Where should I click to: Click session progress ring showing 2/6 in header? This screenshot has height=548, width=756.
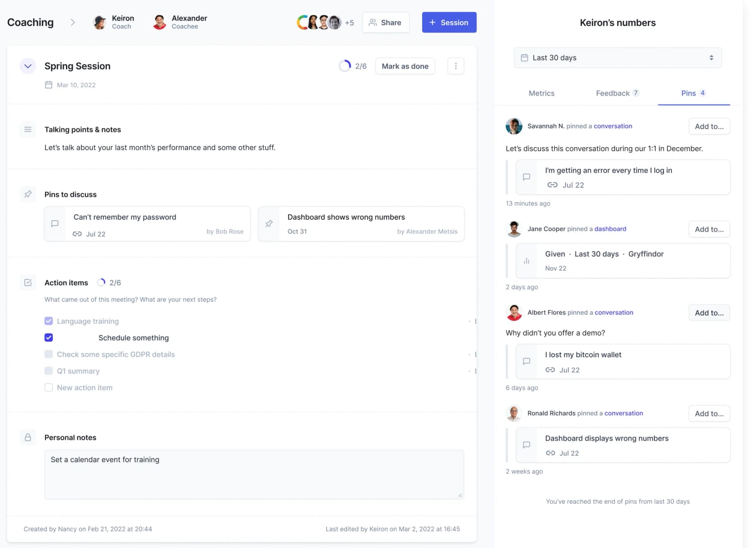(x=345, y=66)
